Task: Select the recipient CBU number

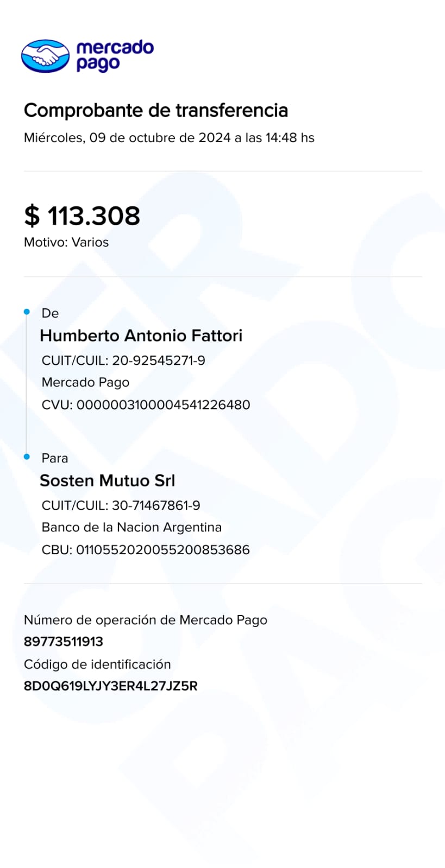Action: (146, 550)
